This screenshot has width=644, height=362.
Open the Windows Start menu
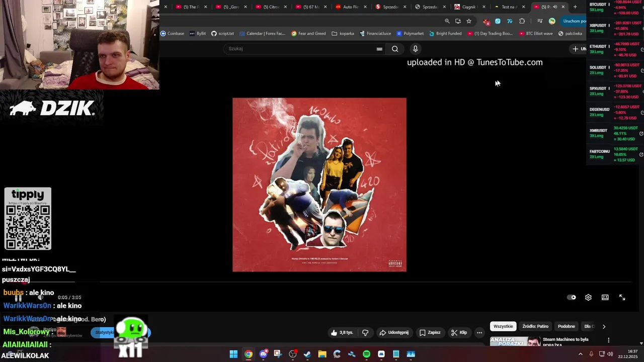pos(233,354)
